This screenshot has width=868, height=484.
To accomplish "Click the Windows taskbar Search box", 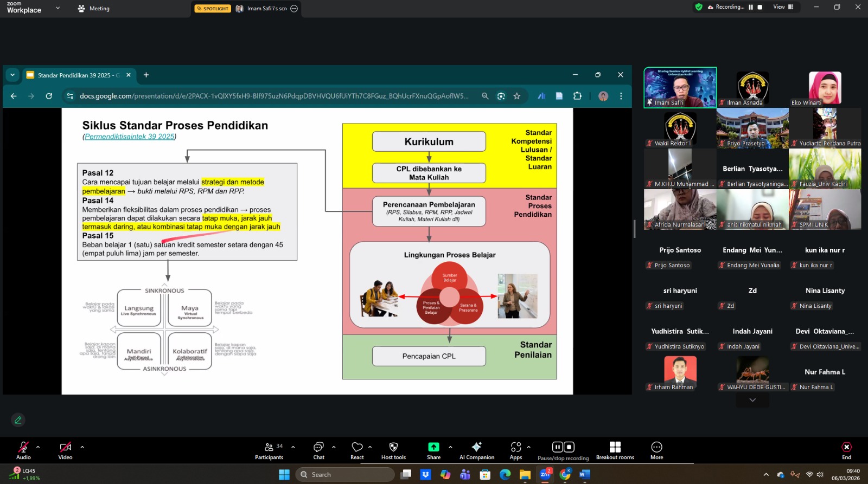I will pos(346,475).
